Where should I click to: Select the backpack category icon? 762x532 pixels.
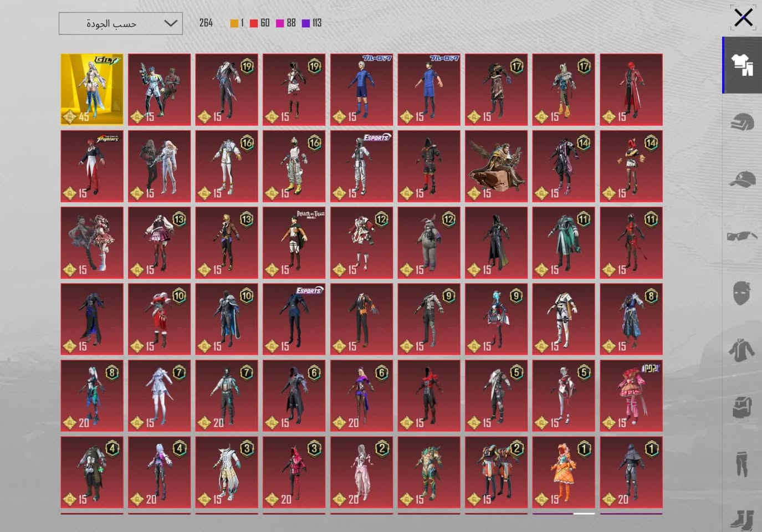pos(741,407)
